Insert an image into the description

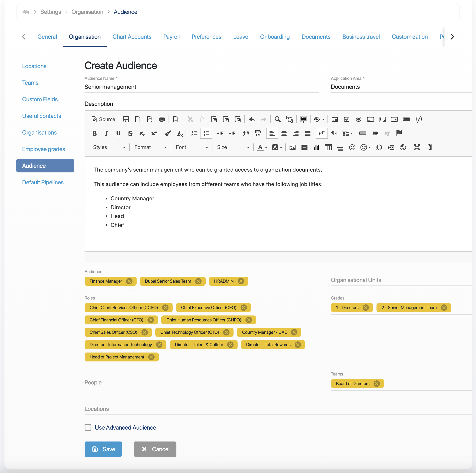coord(293,147)
